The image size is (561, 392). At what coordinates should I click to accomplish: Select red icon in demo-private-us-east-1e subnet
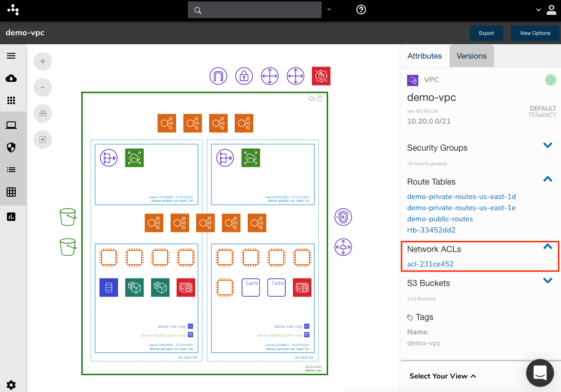point(302,287)
